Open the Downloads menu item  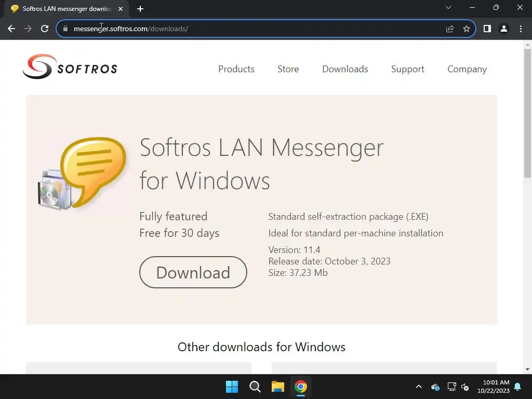point(345,69)
